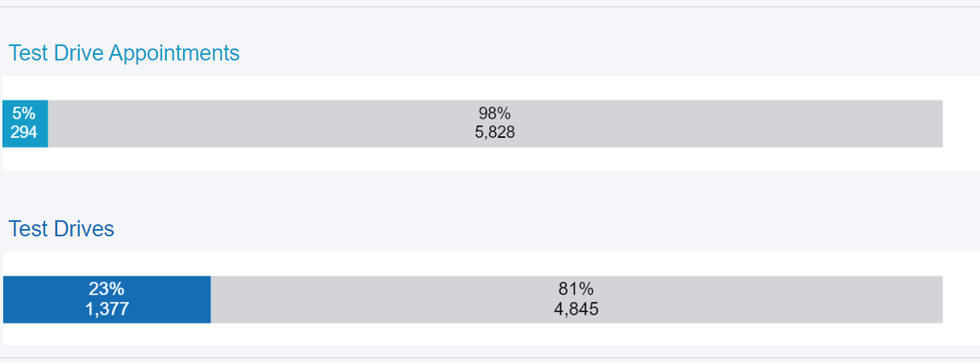Click empty white space right of test drives bar
The width and height of the screenshot is (980, 363).
[x=961, y=299]
